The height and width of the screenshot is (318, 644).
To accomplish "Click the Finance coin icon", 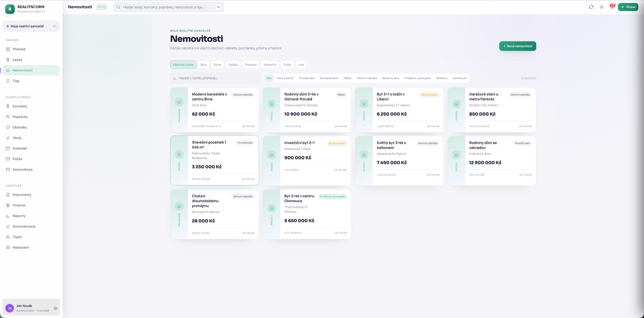I will (8, 205).
